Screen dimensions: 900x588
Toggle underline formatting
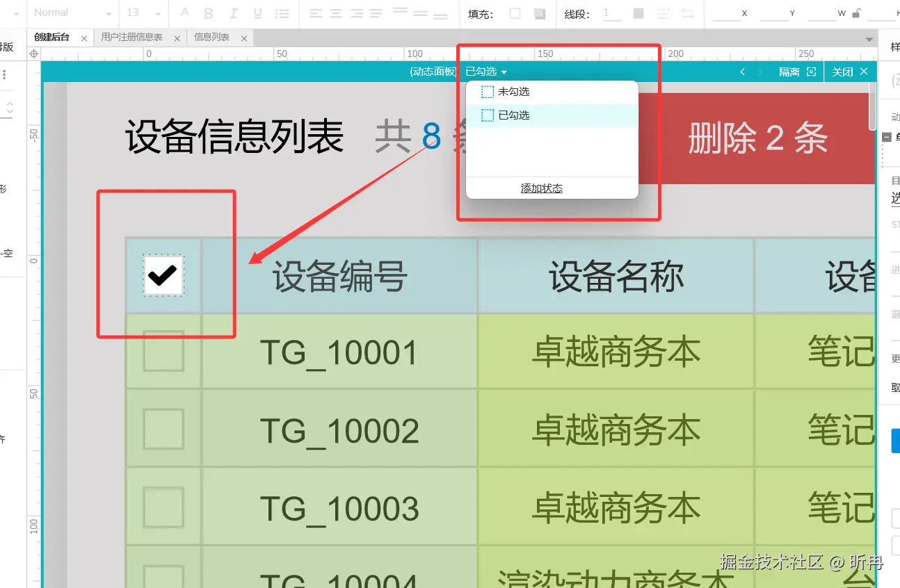(258, 13)
